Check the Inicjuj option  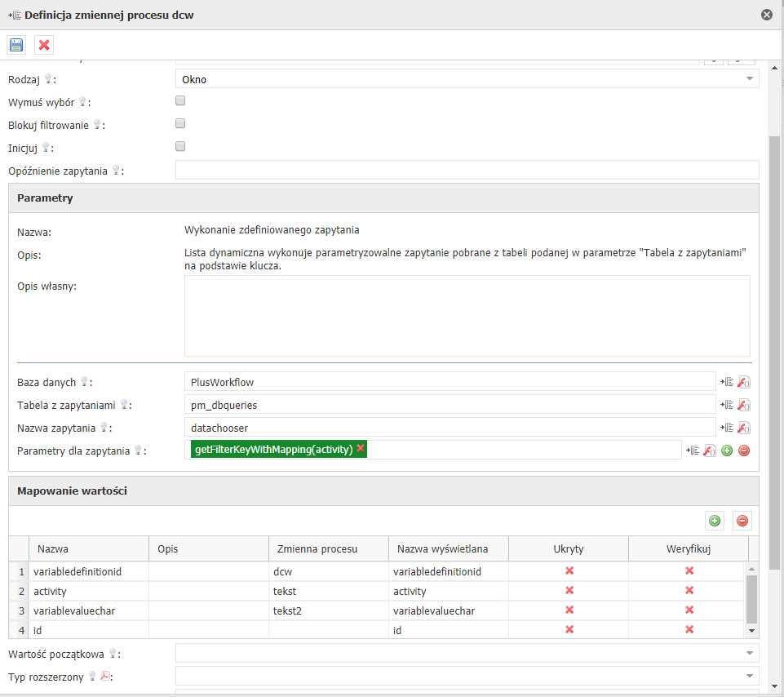point(180,146)
